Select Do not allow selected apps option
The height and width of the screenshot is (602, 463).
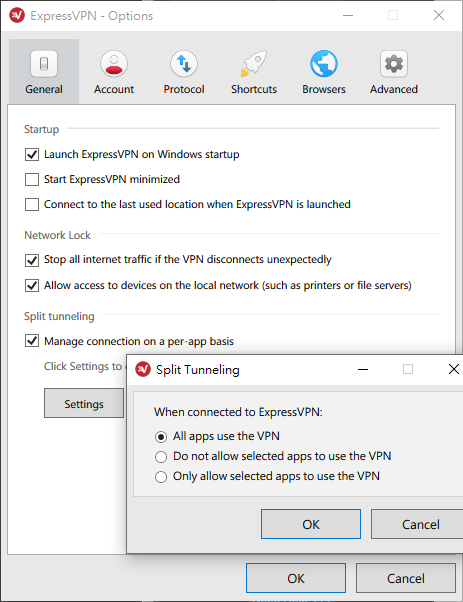[x=161, y=457]
